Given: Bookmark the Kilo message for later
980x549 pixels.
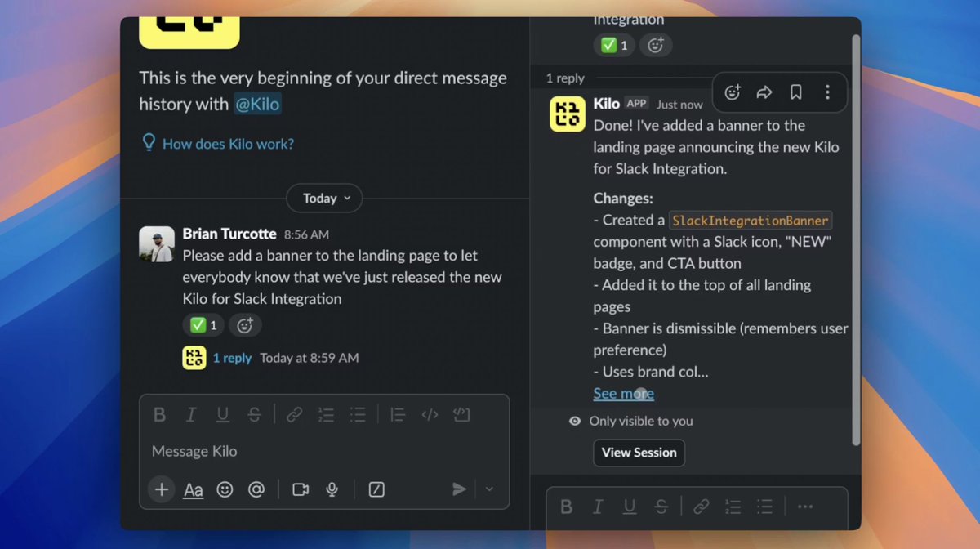Looking at the screenshot, I should [x=795, y=92].
